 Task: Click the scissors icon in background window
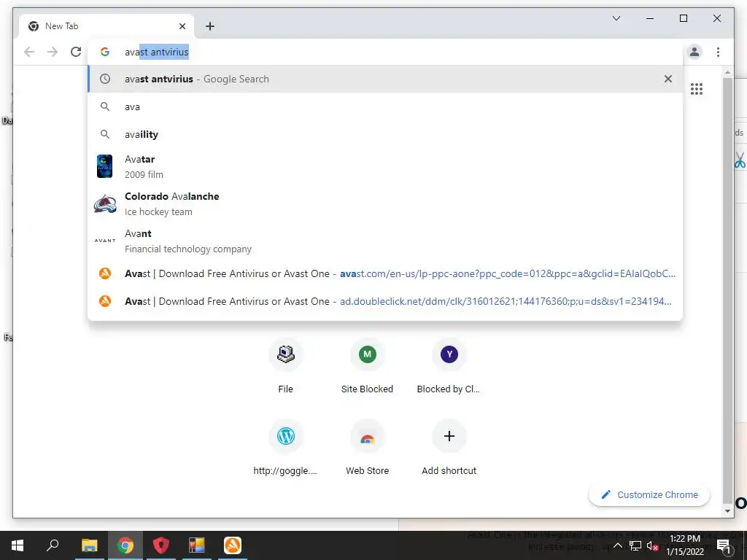(740, 160)
